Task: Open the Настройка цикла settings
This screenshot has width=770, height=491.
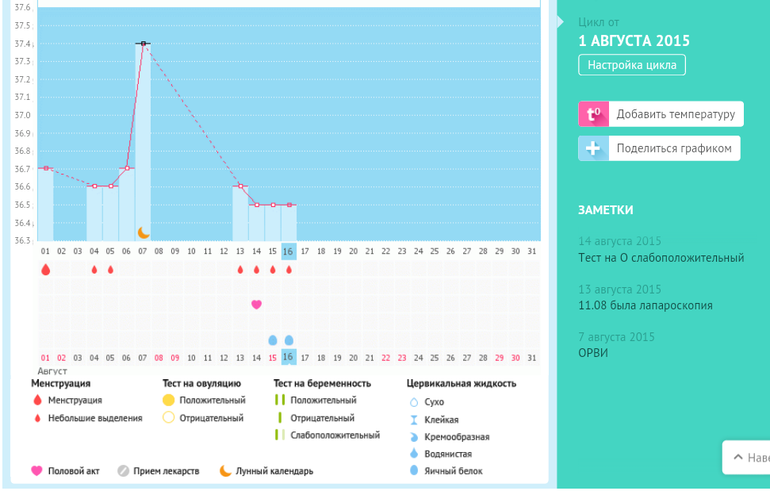Action: [631, 65]
